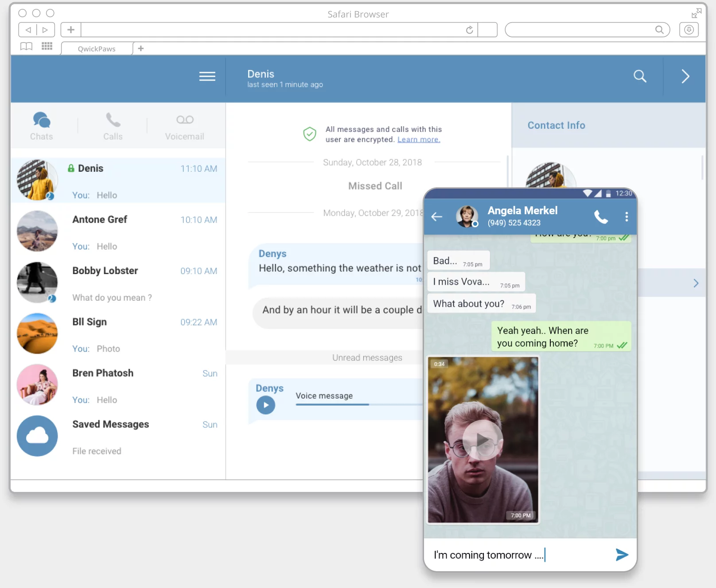Switch to the Chats tab
This screenshot has height=588, width=716.
pos(42,126)
